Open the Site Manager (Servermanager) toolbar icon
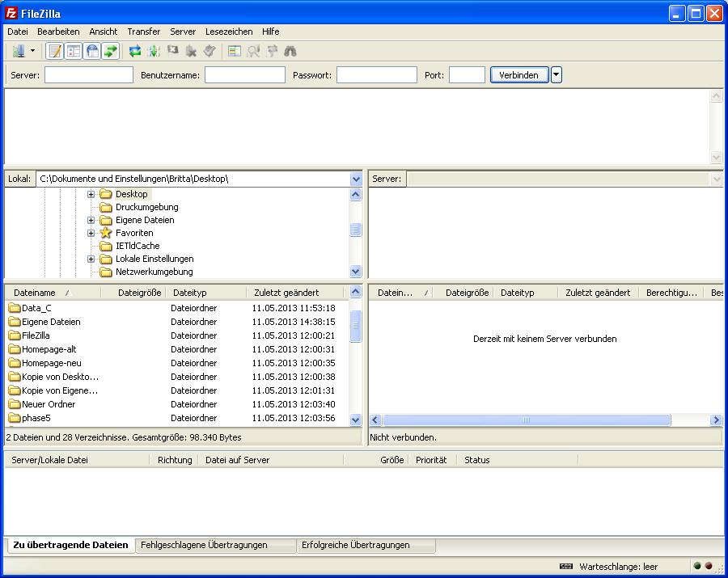This screenshot has height=578, width=728. tap(19, 51)
